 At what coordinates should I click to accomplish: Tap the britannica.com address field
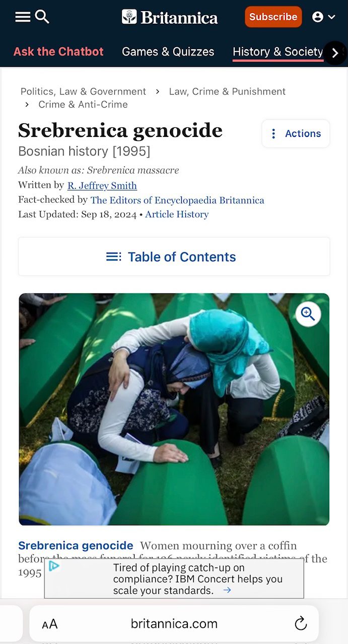(x=174, y=624)
